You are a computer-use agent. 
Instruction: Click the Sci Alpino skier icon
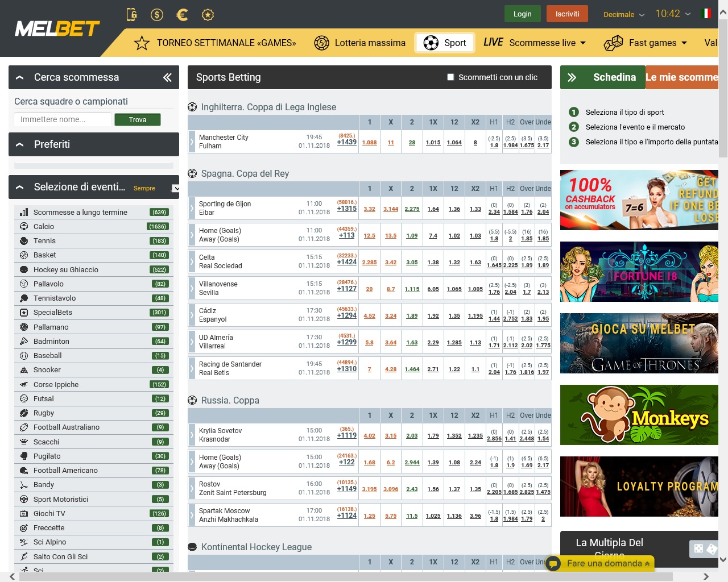click(x=24, y=542)
